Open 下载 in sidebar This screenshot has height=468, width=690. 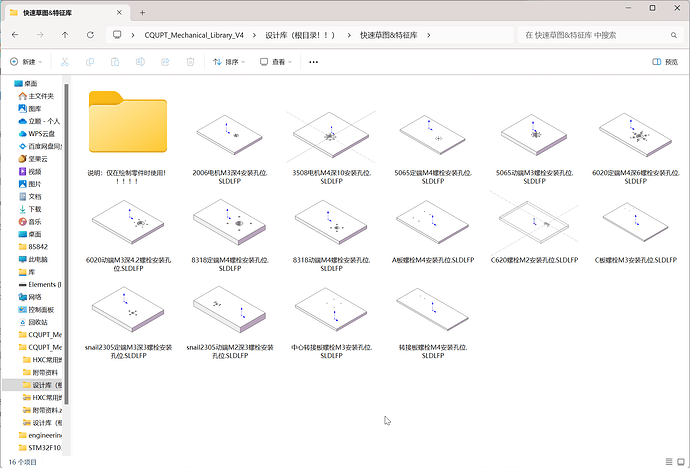tap(30, 209)
